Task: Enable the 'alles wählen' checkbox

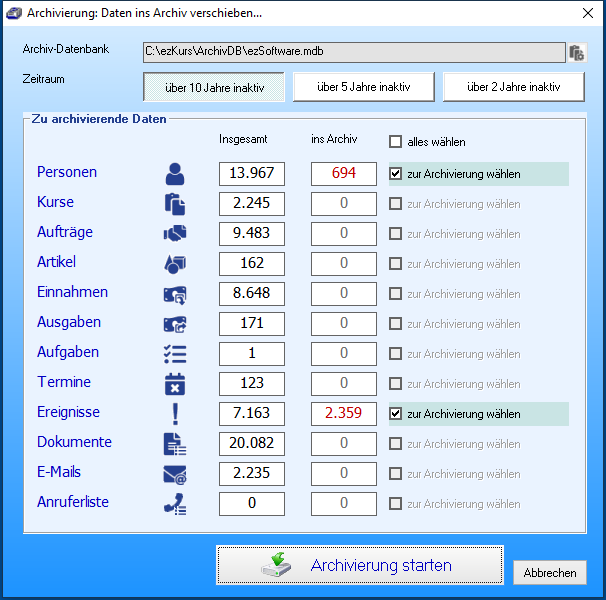Action: (x=396, y=142)
